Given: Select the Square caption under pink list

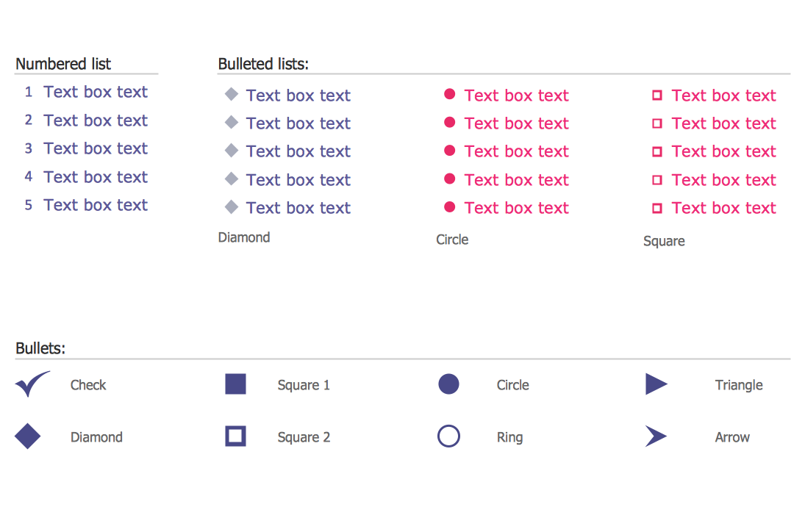Looking at the screenshot, I should point(664,241).
